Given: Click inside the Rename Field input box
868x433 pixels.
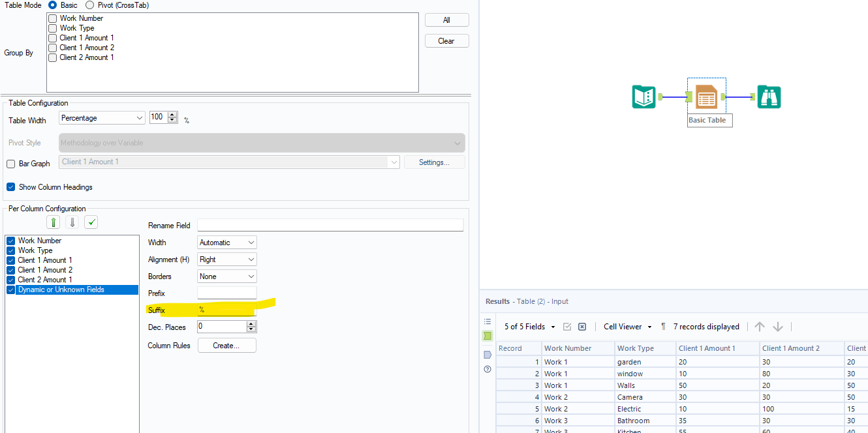Looking at the screenshot, I should pyautogui.click(x=330, y=225).
